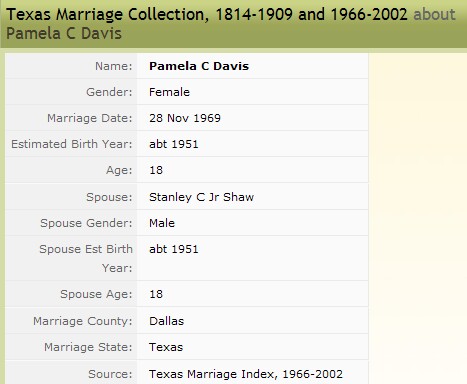Screen dimensions: 467x384
Task: Click the Marriage County field label
Action: coord(83,321)
